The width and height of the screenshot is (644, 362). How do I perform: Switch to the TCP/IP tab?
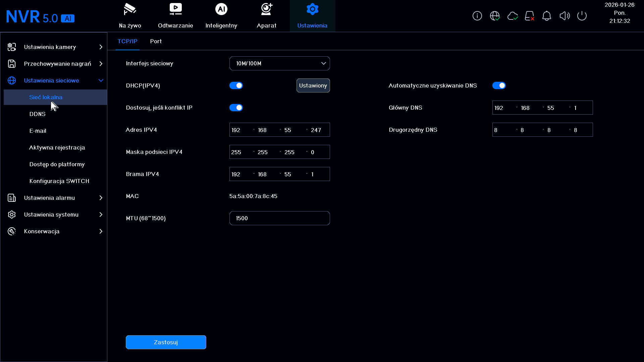(x=127, y=41)
